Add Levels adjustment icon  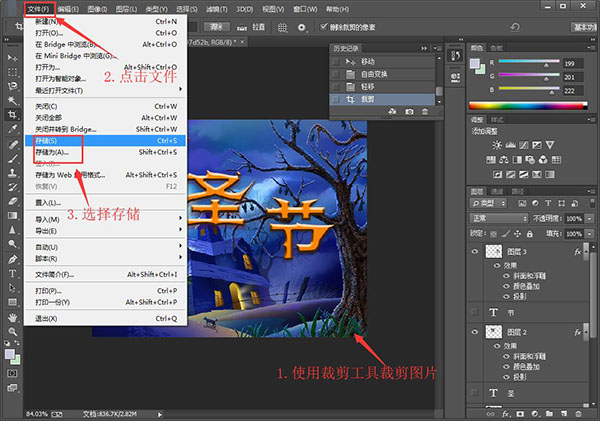[x=510, y=145]
